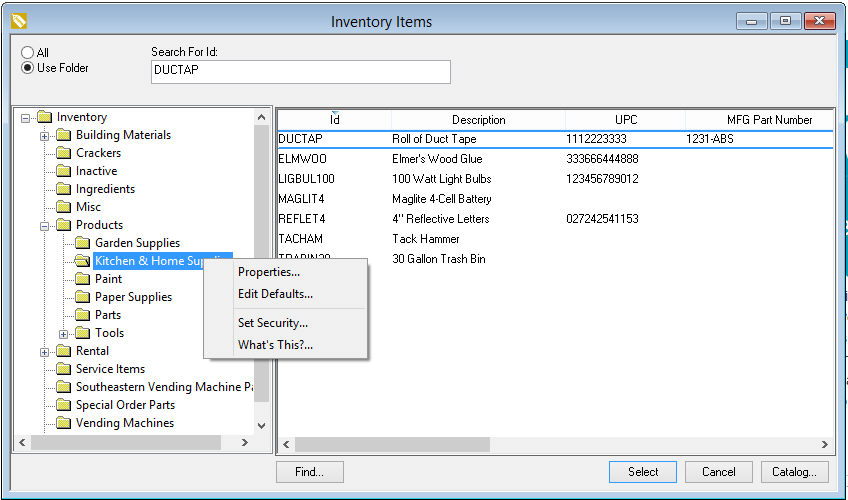Viewport: 848px width, 500px height.
Task: Expand the Tools subfolder node
Action: point(64,333)
